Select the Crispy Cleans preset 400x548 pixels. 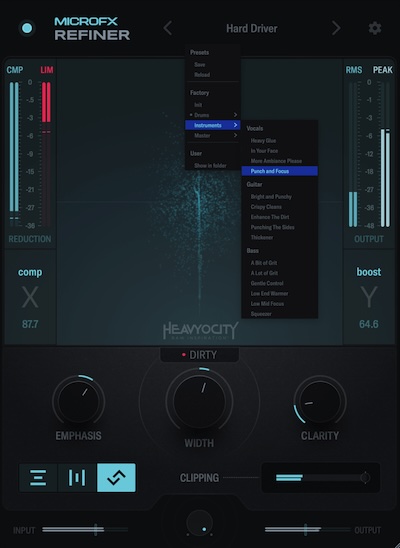(280, 207)
